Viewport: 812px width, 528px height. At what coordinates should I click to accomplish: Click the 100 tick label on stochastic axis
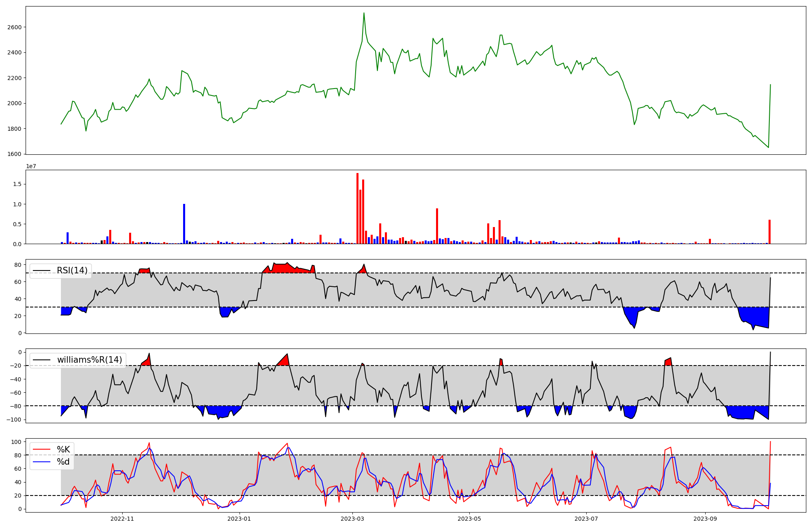(x=16, y=441)
